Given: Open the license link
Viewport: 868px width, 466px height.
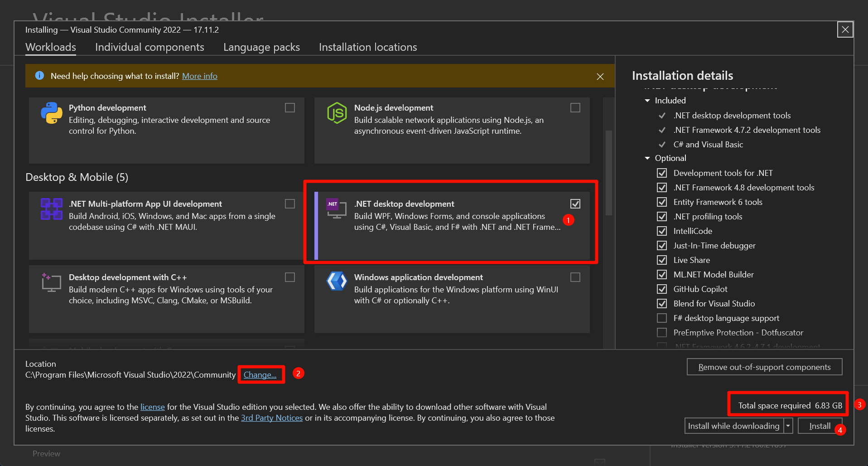Looking at the screenshot, I should [x=153, y=407].
